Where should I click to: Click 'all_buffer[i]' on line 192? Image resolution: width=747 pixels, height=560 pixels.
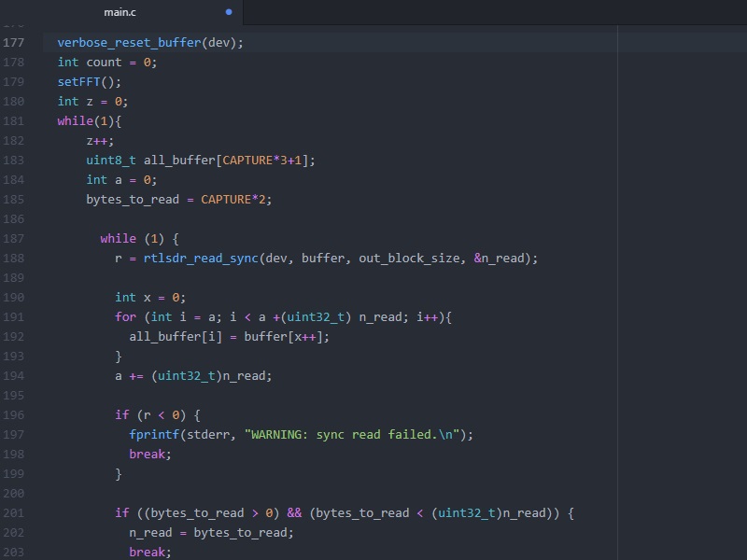176,337
